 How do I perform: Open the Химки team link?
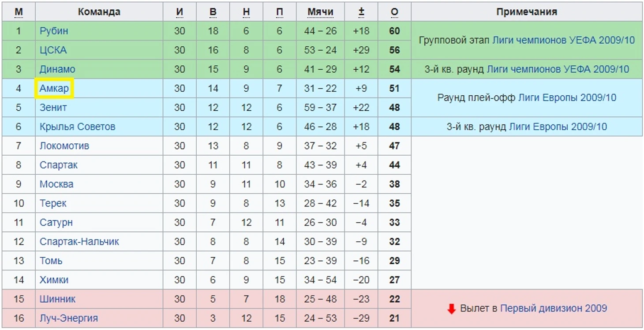(x=54, y=280)
